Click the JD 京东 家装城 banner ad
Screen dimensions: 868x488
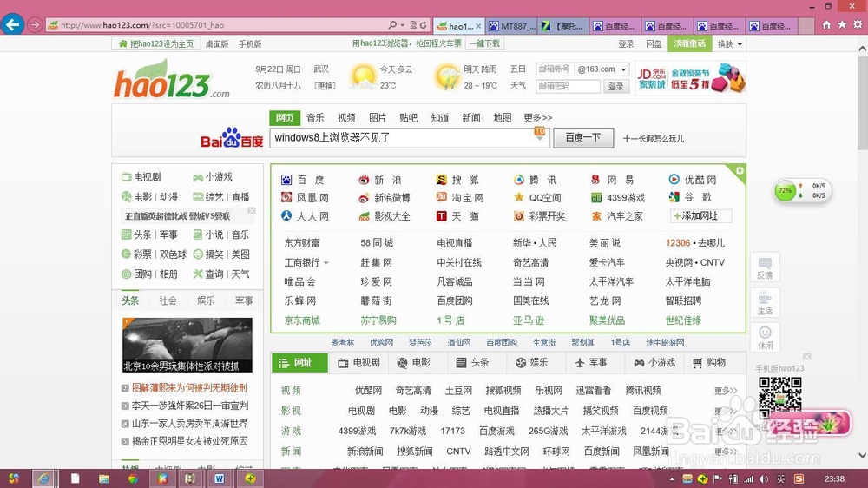coord(690,79)
